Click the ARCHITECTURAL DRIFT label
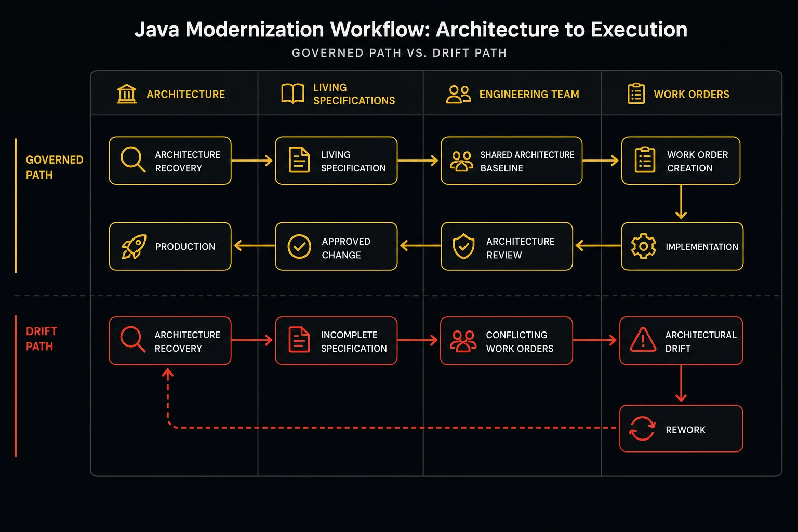 pyautogui.click(x=701, y=342)
